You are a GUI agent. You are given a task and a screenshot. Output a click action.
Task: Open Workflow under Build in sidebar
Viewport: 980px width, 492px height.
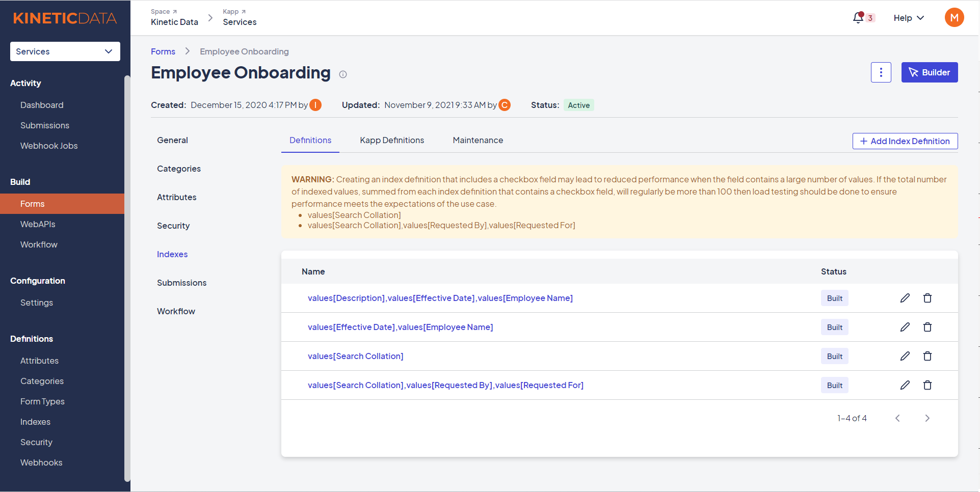pyautogui.click(x=39, y=244)
